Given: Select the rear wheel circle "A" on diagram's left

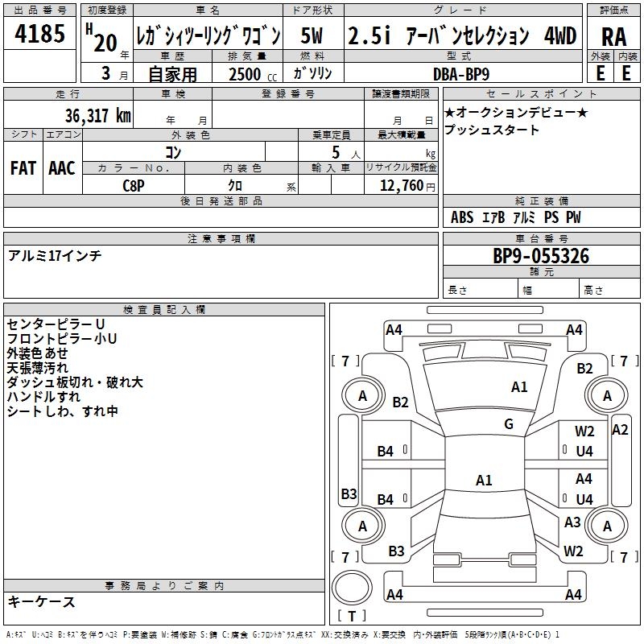Looking at the screenshot, I should tap(363, 526).
